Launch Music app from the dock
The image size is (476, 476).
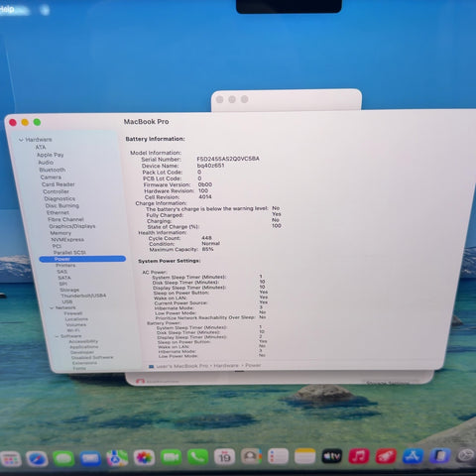tap(359, 456)
